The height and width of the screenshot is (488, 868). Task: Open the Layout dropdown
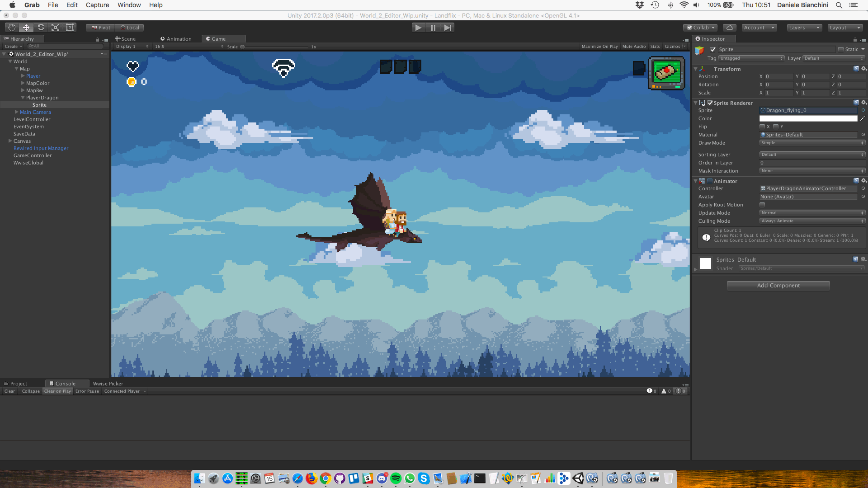[845, 28]
